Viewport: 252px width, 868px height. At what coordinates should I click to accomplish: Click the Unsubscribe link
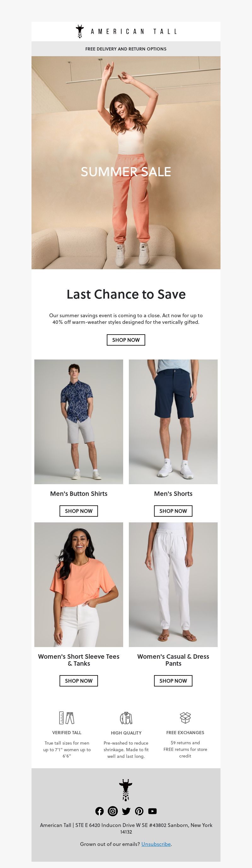coord(156,844)
